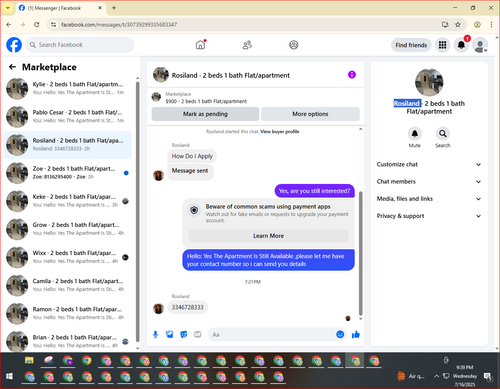Open Keke conversation

coord(67,201)
